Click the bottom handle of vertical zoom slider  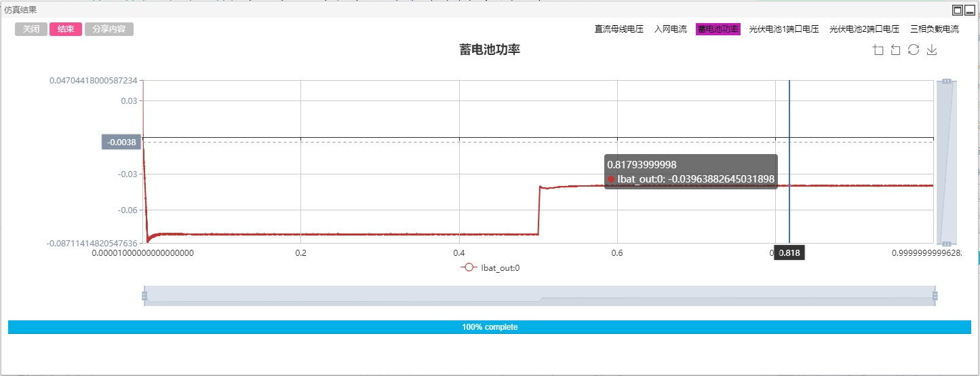point(947,243)
